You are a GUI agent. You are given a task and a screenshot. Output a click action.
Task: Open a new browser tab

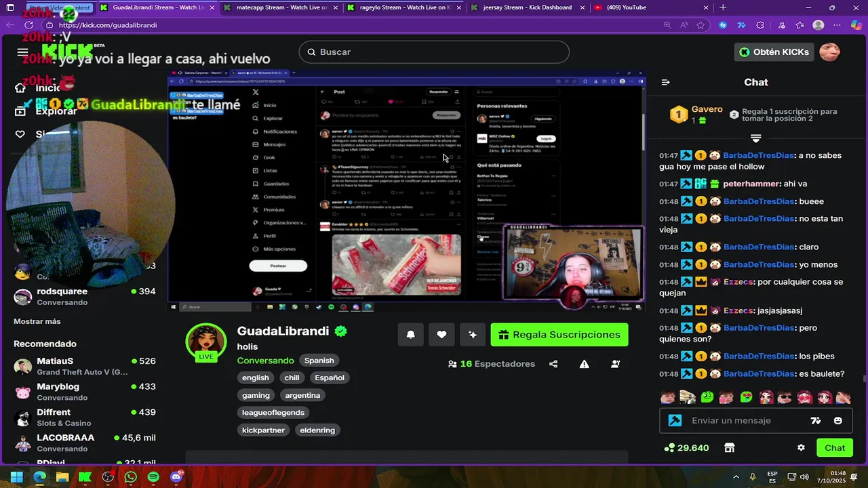[x=723, y=7]
